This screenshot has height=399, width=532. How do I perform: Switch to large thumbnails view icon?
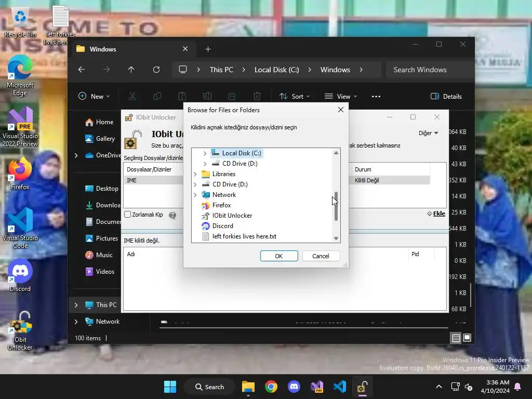coord(467,338)
